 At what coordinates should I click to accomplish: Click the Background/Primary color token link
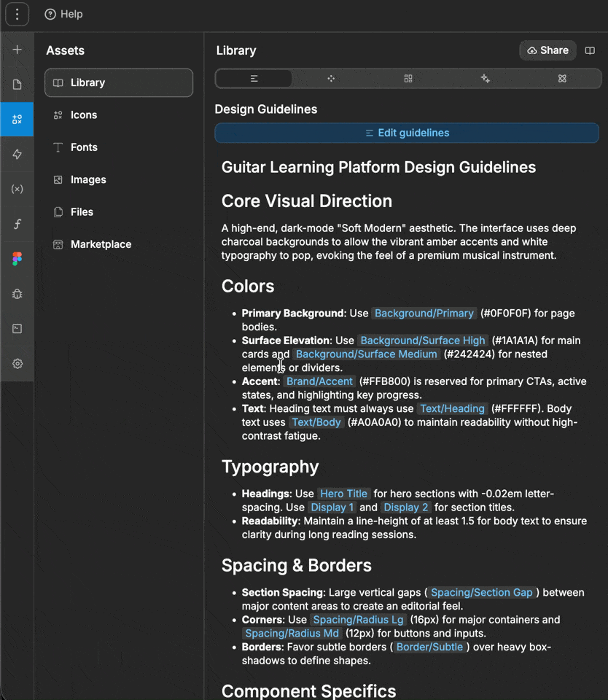pyautogui.click(x=424, y=314)
